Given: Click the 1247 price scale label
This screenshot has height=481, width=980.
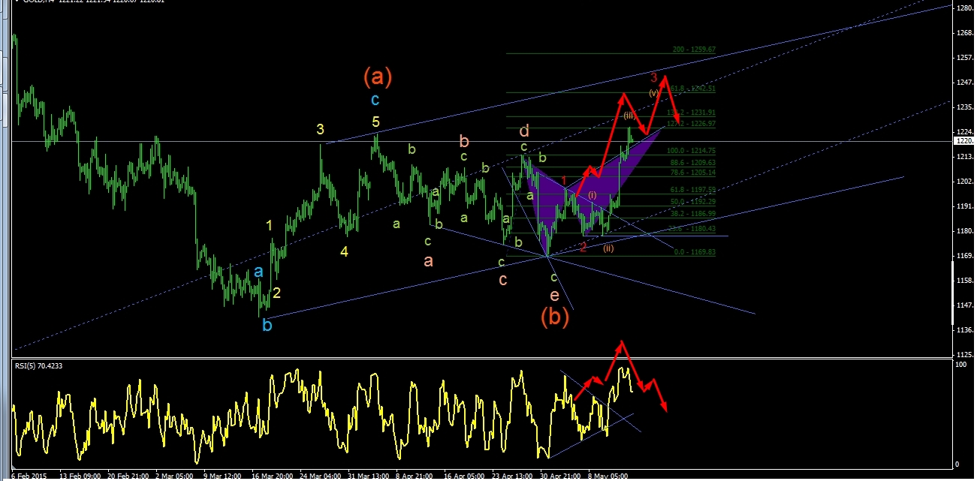Looking at the screenshot, I should (963, 83).
